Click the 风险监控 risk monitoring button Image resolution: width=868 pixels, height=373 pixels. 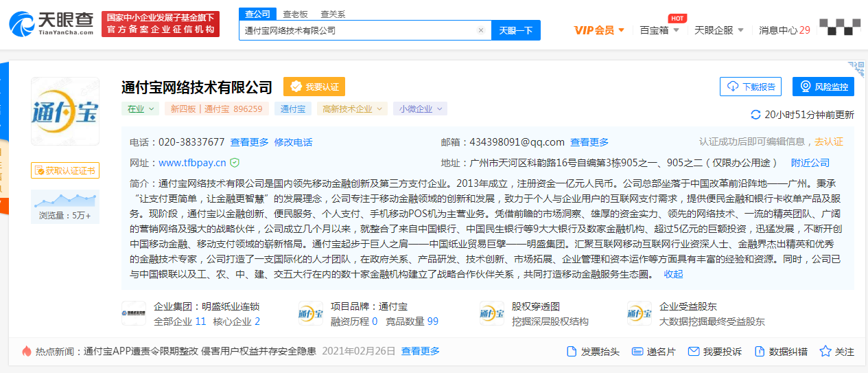[823, 87]
